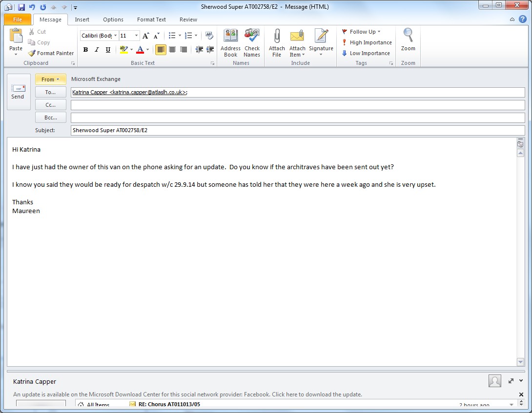Dismiss the Facebook update notice

click(x=521, y=394)
